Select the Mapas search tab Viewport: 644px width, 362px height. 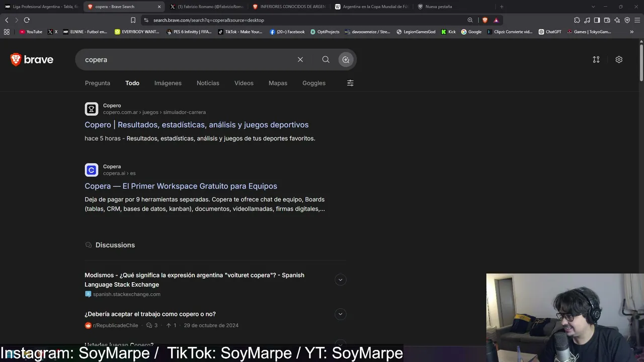[x=278, y=83]
